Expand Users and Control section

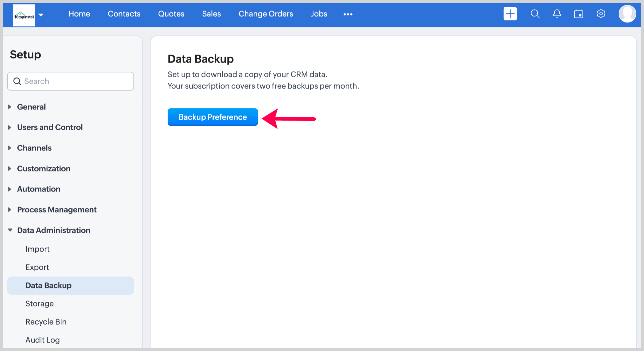pos(50,127)
